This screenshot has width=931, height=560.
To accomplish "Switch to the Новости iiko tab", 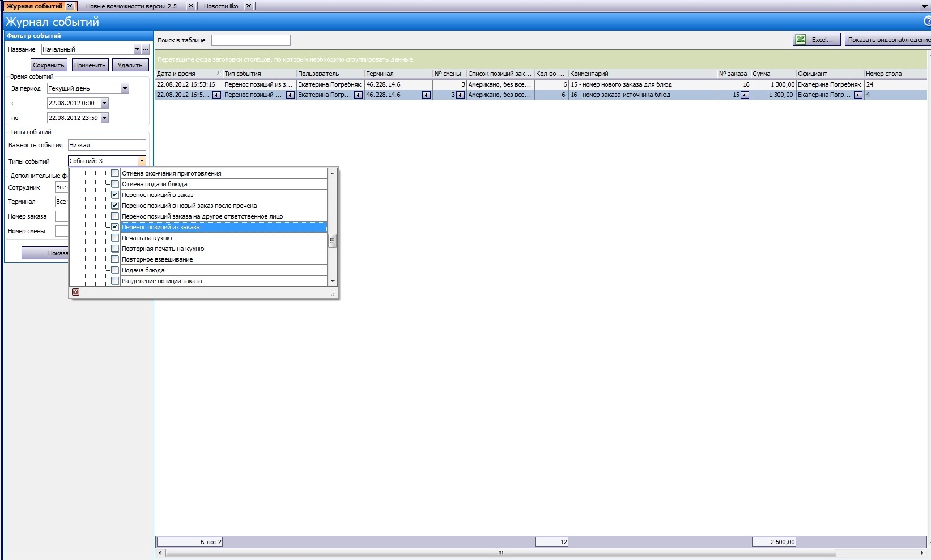I will 221,6.
